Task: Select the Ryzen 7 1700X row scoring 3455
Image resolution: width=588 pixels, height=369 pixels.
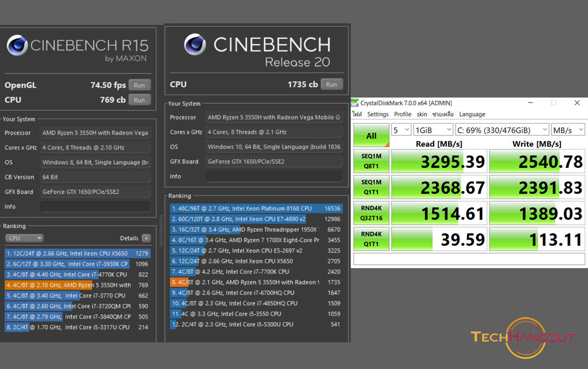Action: pos(256,240)
